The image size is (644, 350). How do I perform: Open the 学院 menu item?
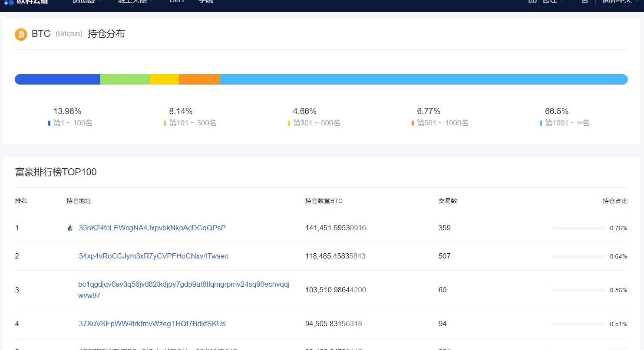[x=205, y=1]
